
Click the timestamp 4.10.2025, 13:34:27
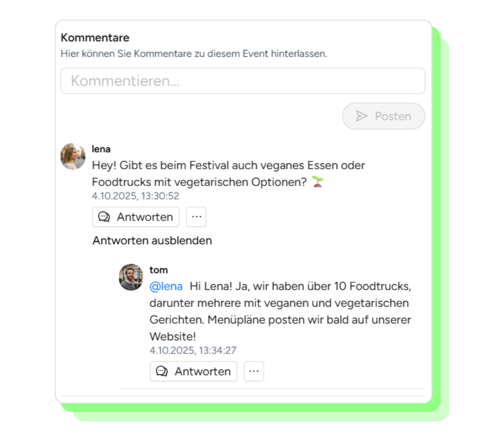tap(193, 350)
